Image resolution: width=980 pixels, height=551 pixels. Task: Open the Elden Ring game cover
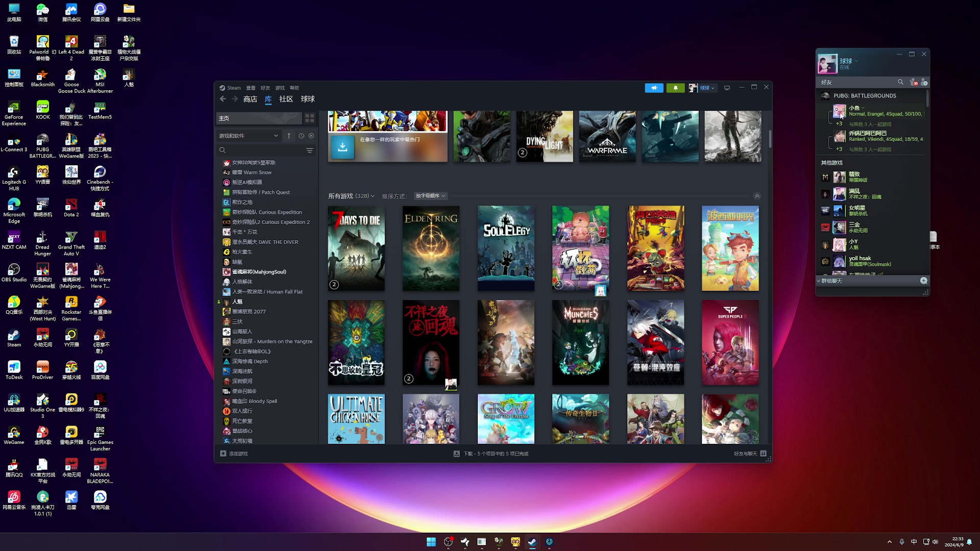pyautogui.click(x=431, y=248)
